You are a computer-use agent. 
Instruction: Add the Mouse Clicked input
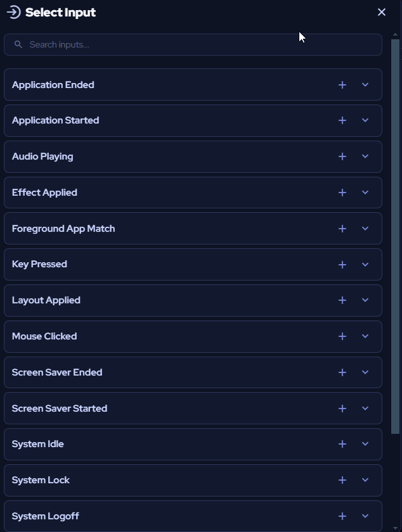coord(342,336)
